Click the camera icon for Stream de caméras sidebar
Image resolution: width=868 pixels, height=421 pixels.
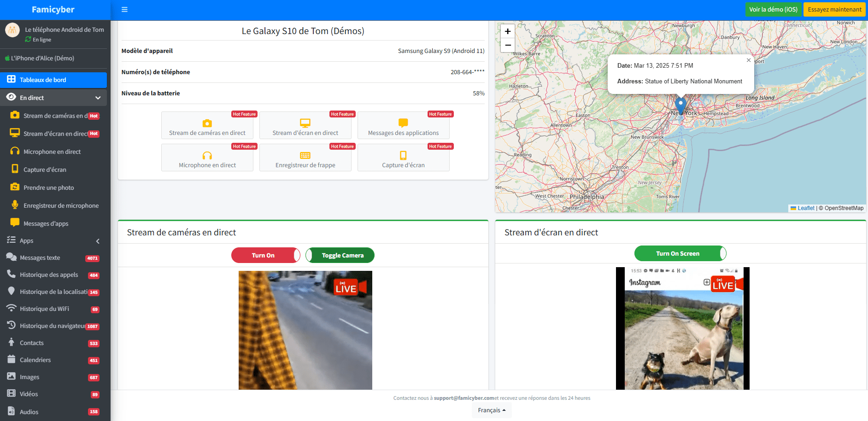15,115
